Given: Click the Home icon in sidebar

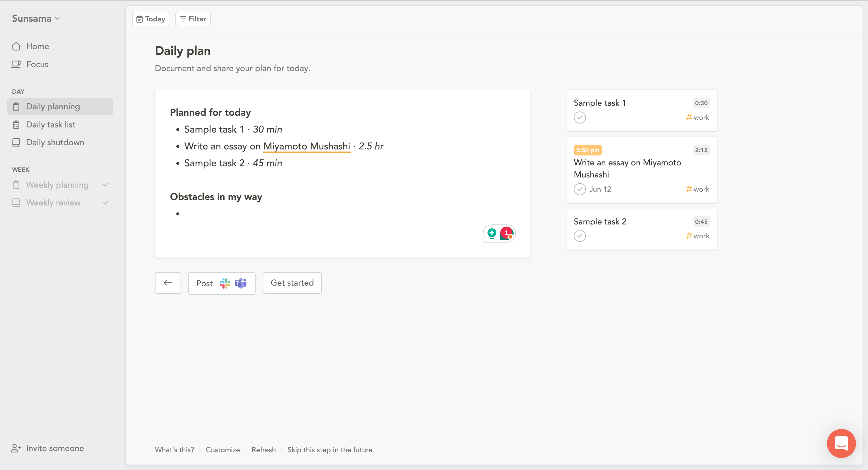Looking at the screenshot, I should (x=16, y=46).
